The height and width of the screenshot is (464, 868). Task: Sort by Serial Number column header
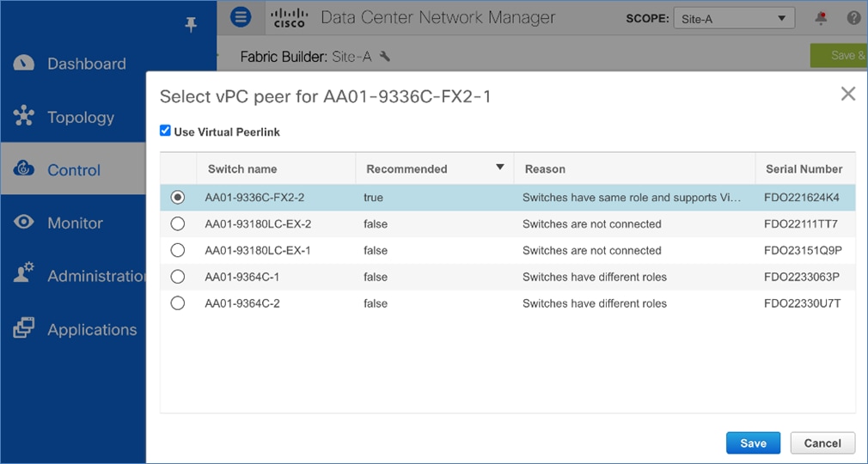tap(805, 169)
